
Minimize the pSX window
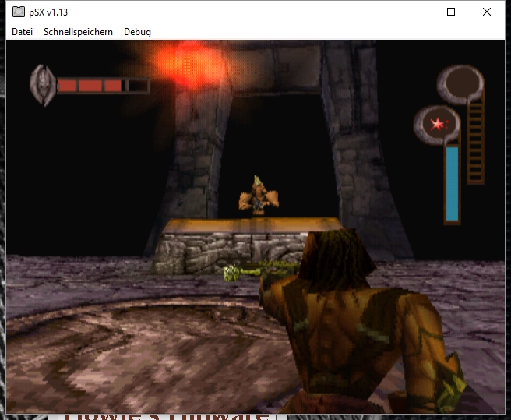coord(416,12)
